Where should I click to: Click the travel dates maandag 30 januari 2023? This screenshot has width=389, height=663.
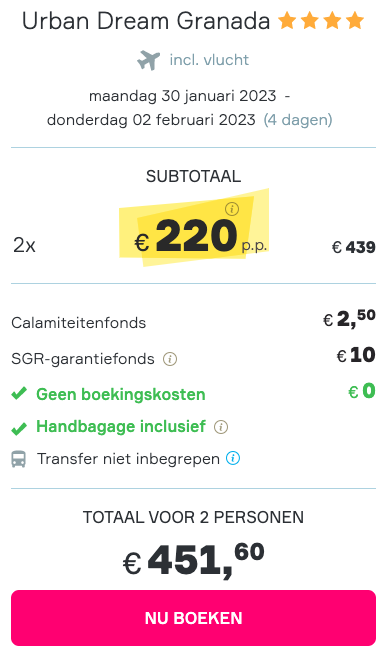point(182,96)
